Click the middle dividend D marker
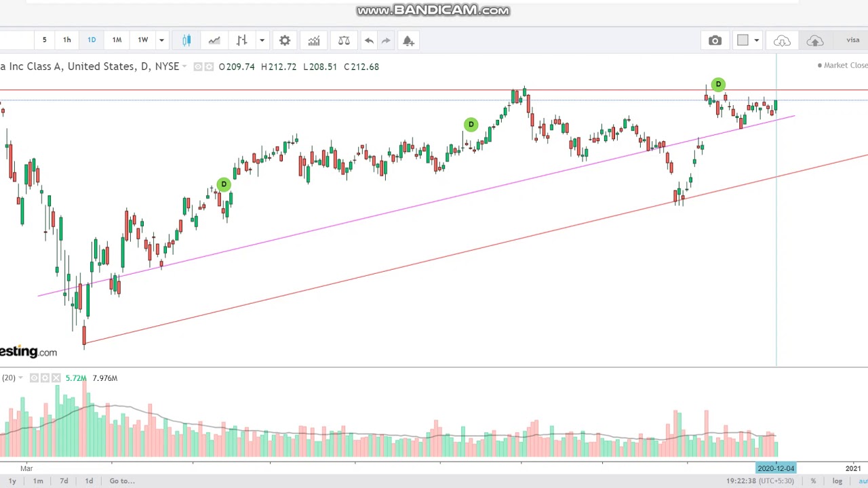This screenshot has height=488, width=868. (471, 125)
